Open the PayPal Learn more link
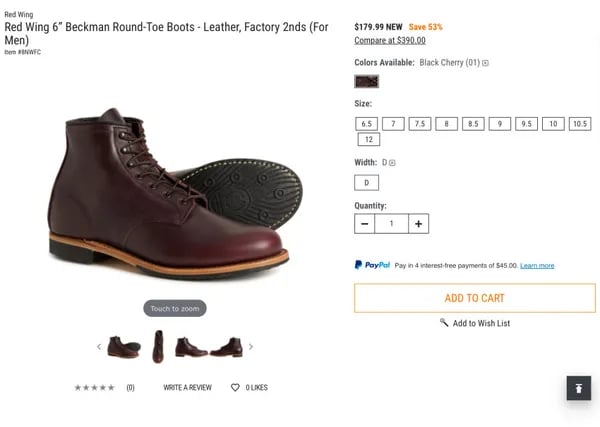This screenshot has width=600, height=427. 537,265
